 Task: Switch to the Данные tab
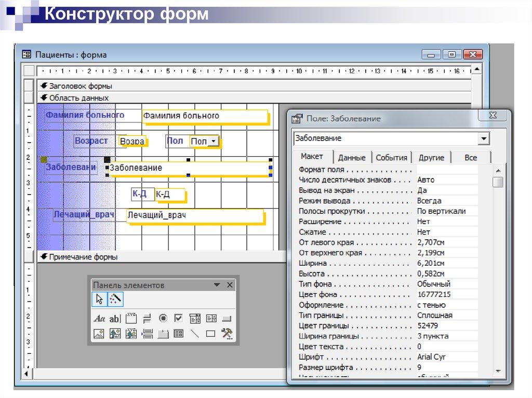pos(352,158)
